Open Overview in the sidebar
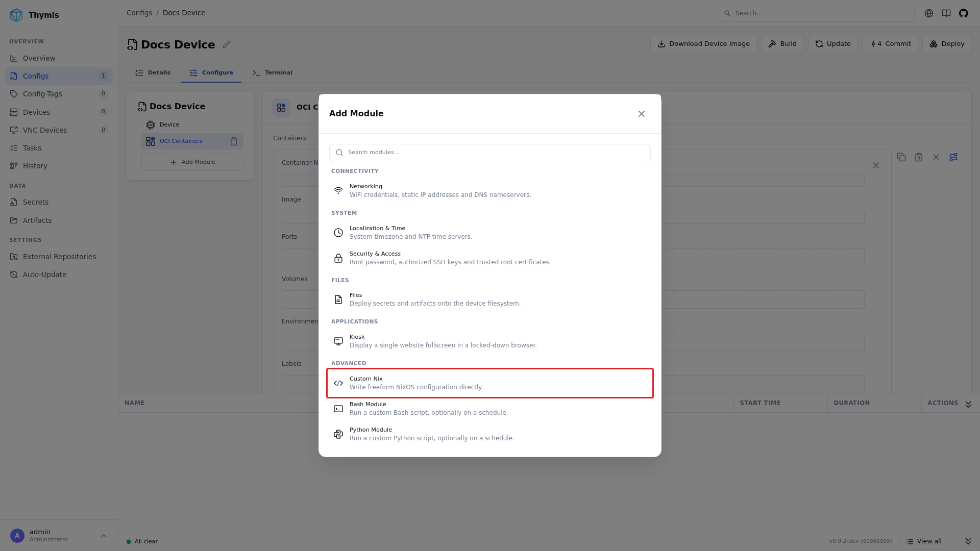This screenshot has height=551, width=980. [x=59, y=58]
